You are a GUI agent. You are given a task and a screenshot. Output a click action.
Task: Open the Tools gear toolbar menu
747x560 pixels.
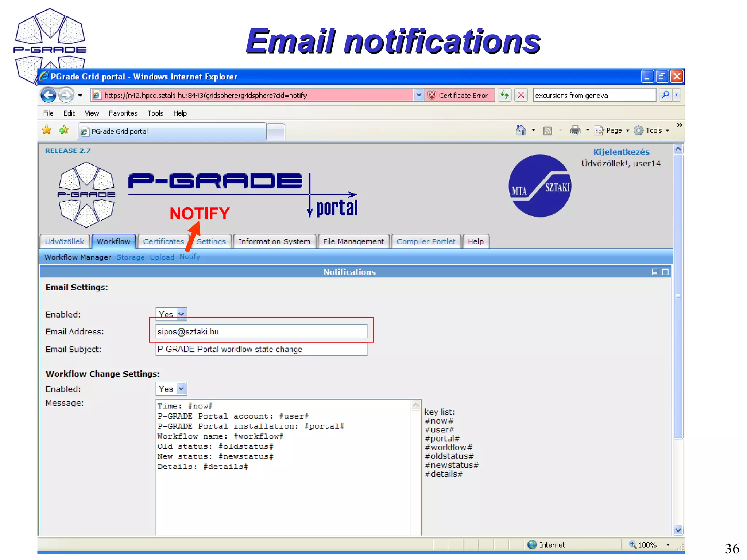[x=651, y=130]
